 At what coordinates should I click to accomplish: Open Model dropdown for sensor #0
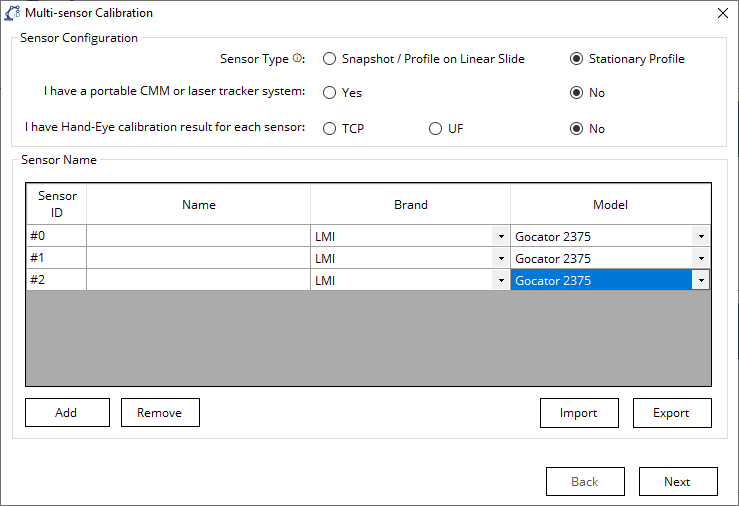pyautogui.click(x=701, y=236)
